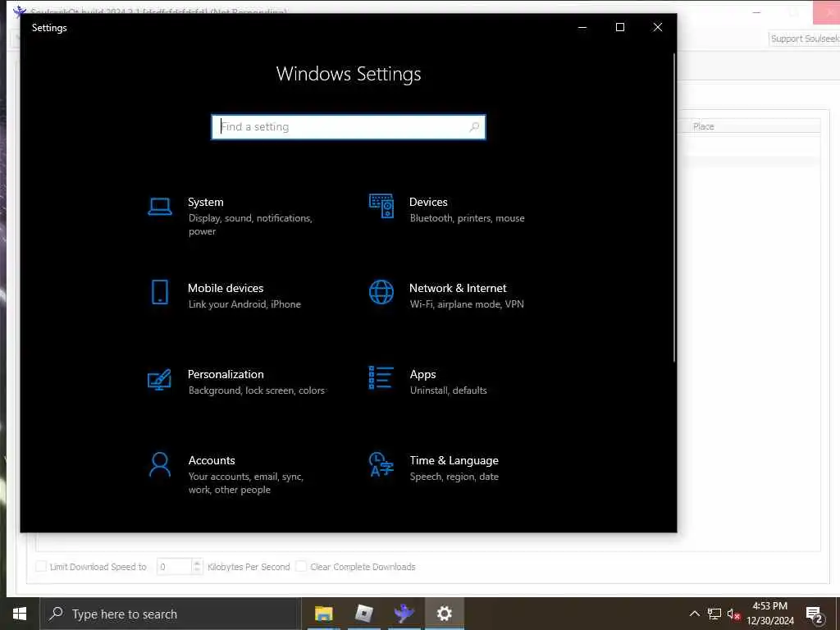Click the Find a setting search box

pos(349,127)
